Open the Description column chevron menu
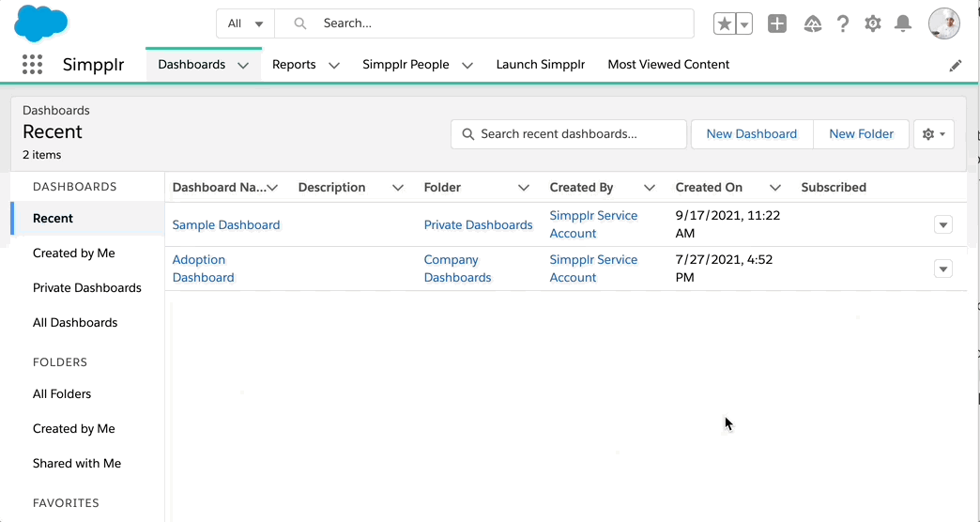The height and width of the screenshot is (522, 980). [x=397, y=188]
